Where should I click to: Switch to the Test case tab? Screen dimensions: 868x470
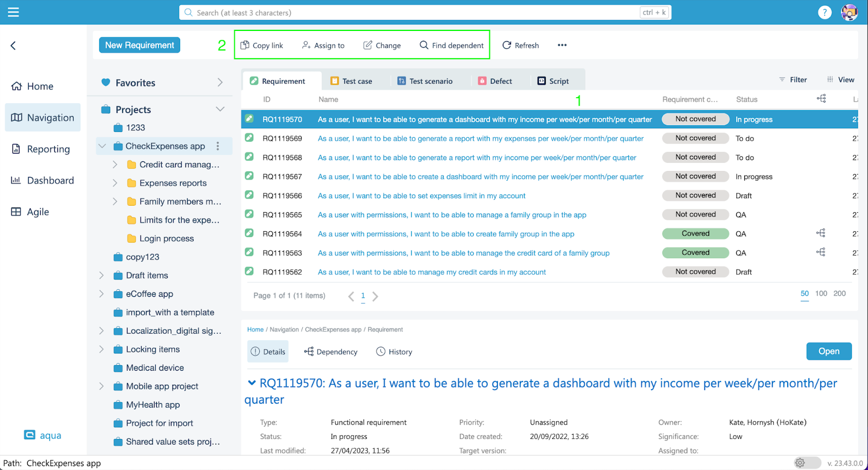click(x=351, y=81)
